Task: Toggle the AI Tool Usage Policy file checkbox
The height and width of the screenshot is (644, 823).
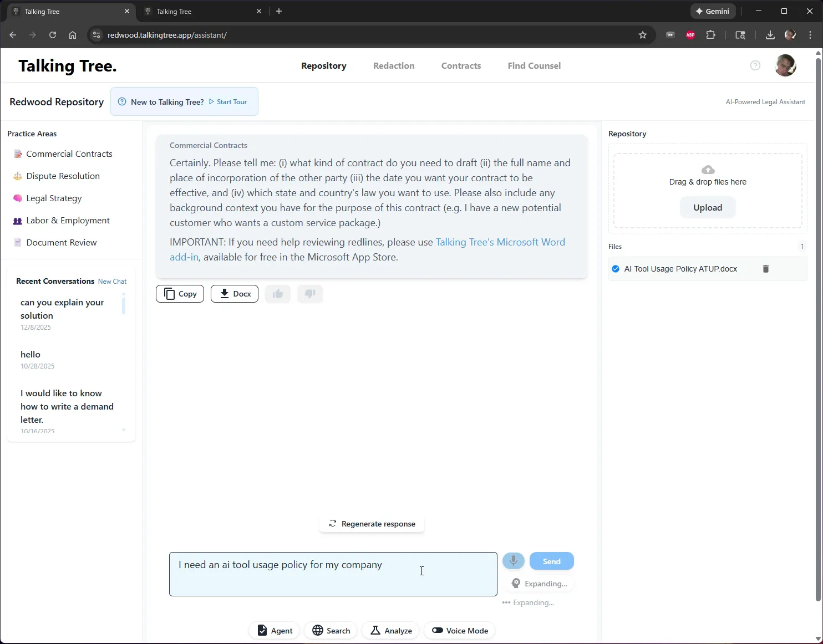Action: coord(616,269)
